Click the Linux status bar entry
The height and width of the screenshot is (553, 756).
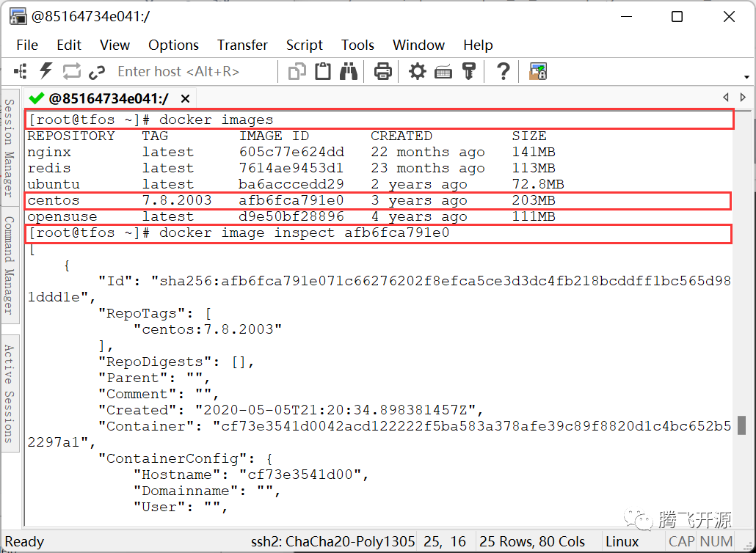[x=622, y=541]
